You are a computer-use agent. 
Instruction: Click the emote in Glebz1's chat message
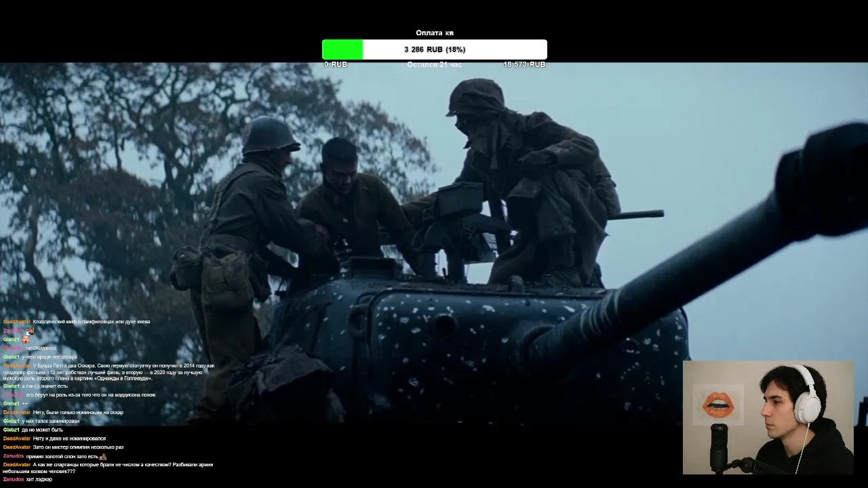point(26,339)
